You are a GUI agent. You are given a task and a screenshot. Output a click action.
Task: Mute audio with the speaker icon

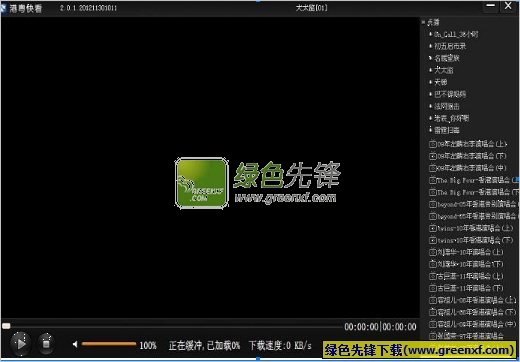75,344
